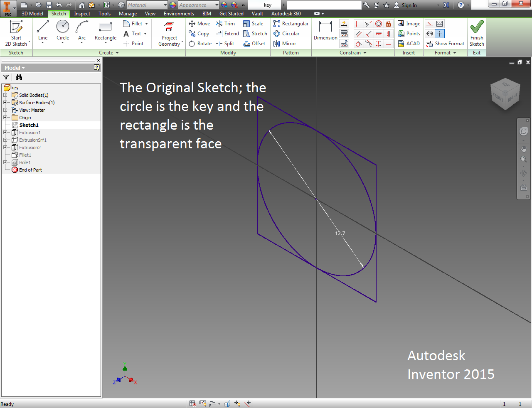Click Project Geometry tool
This screenshot has height=408, width=532.
[170, 34]
